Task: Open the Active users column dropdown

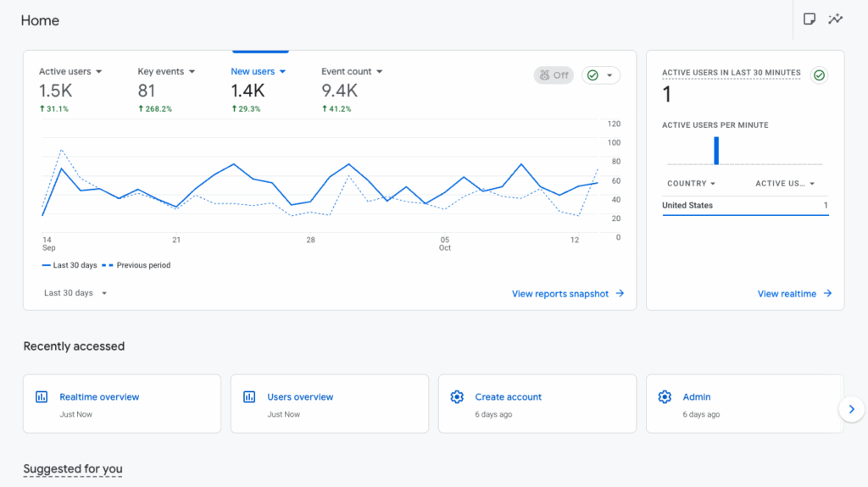Action: [785, 184]
